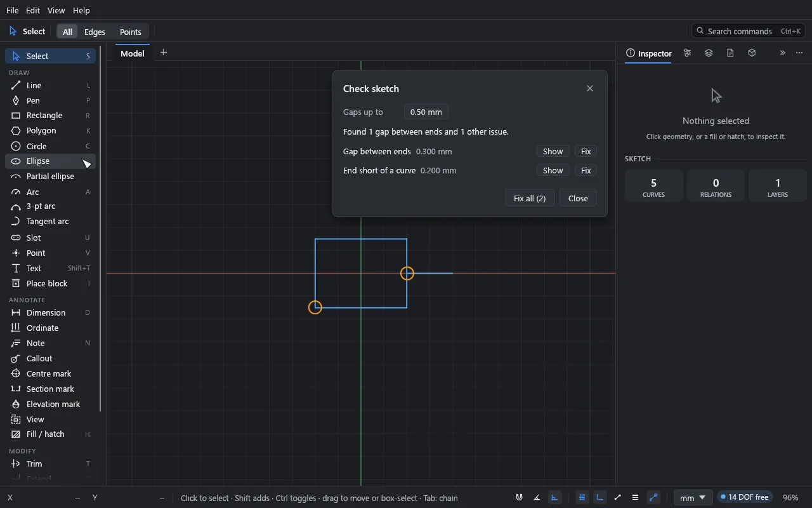The height and width of the screenshot is (508, 812).
Task: Open the mm units dropdown
Action: coord(692,498)
